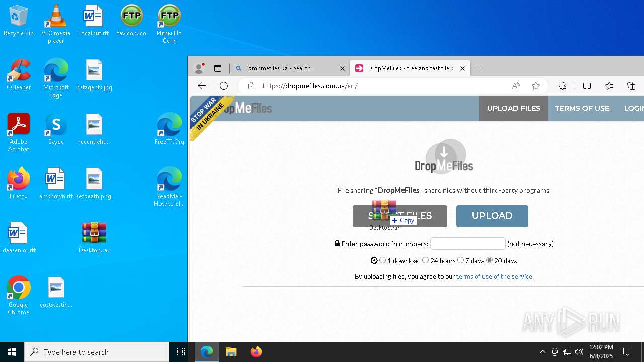Image resolution: width=644 pixels, height=362 pixels.
Task: Open UPLOAD FILES menu item
Action: pyautogui.click(x=513, y=108)
